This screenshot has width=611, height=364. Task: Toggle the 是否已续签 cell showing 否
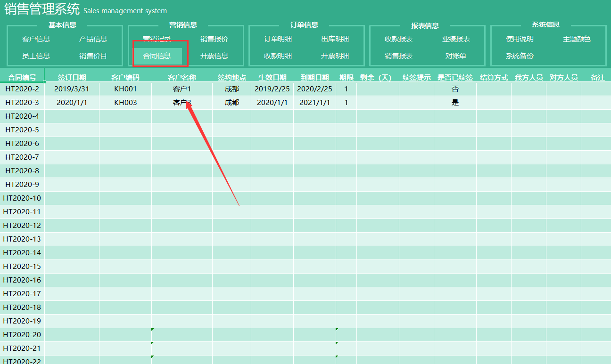pyautogui.click(x=455, y=89)
